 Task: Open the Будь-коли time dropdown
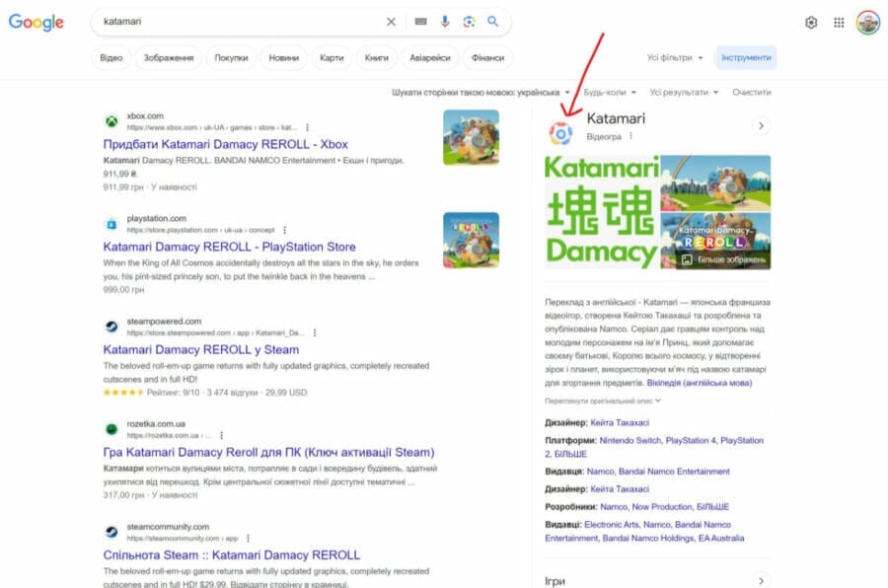pyautogui.click(x=610, y=93)
